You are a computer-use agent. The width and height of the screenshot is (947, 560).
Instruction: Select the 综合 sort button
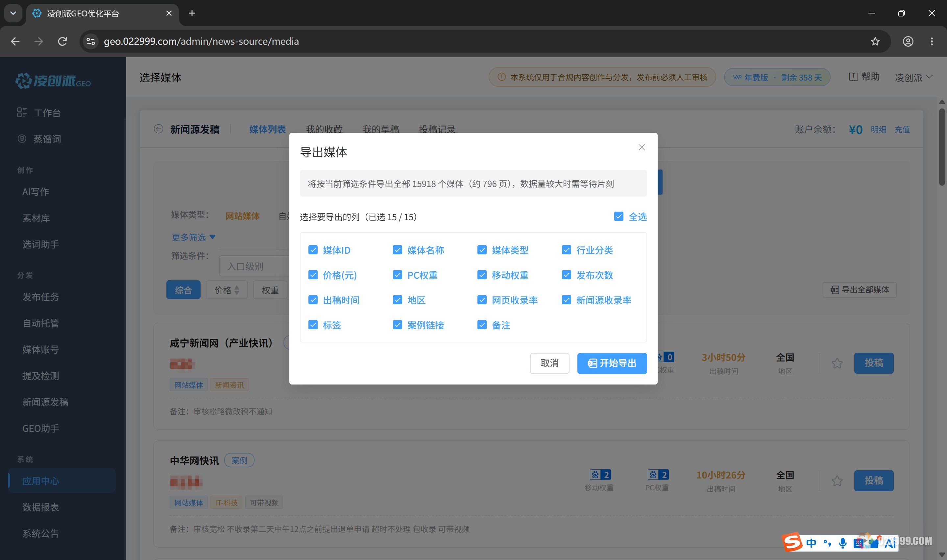click(x=183, y=290)
